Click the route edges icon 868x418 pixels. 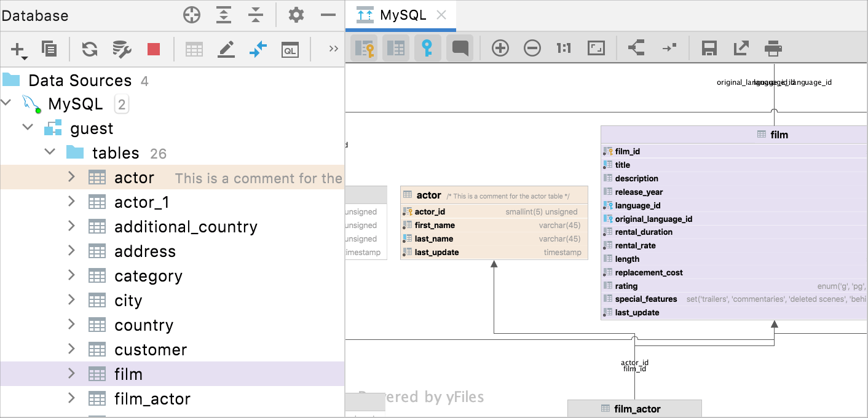point(669,47)
